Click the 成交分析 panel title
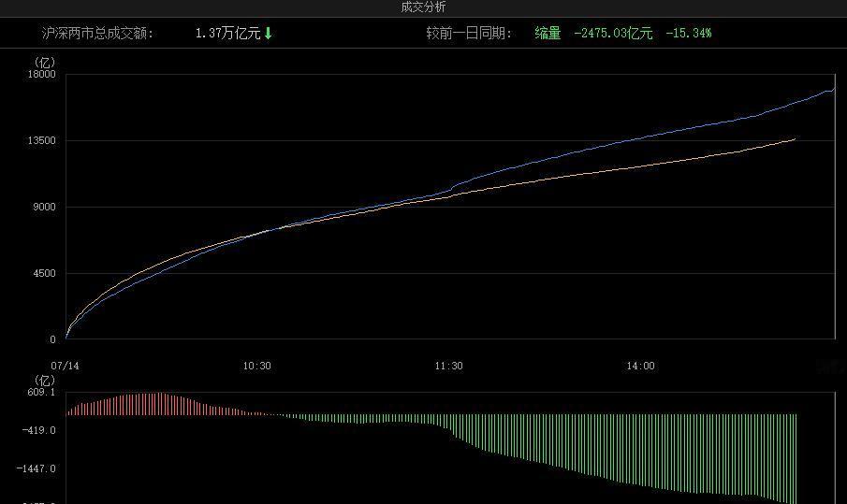The width and height of the screenshot is (847, 504). coord(423,7)
